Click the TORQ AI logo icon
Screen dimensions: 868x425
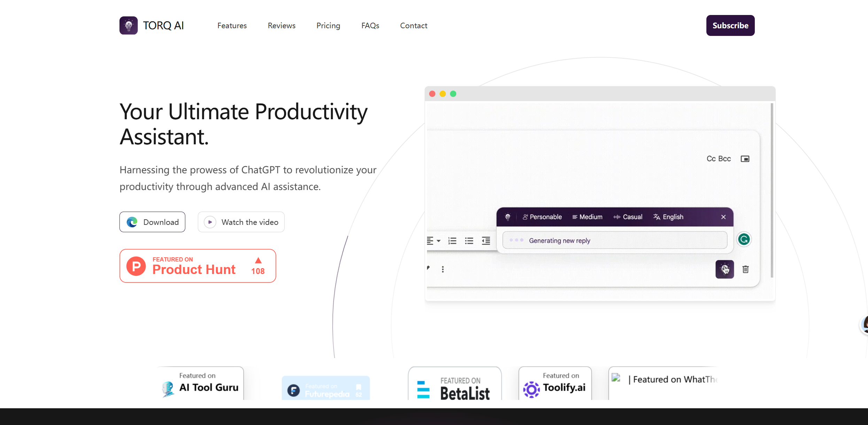(x=129, y=25)
